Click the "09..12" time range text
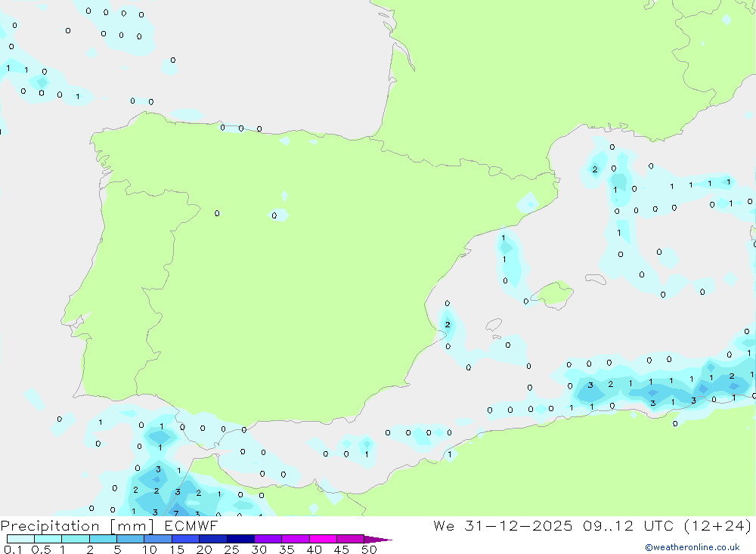 pos(608,525)
